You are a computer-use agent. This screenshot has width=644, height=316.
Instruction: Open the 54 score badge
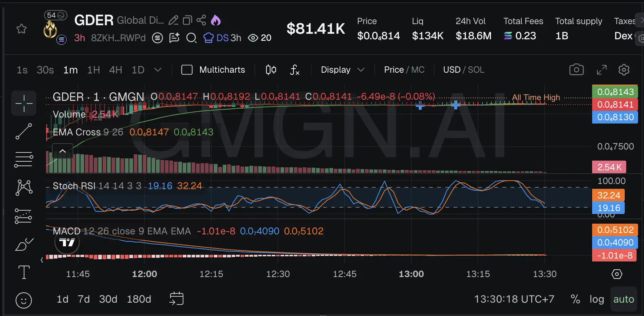tap(56, 15)
